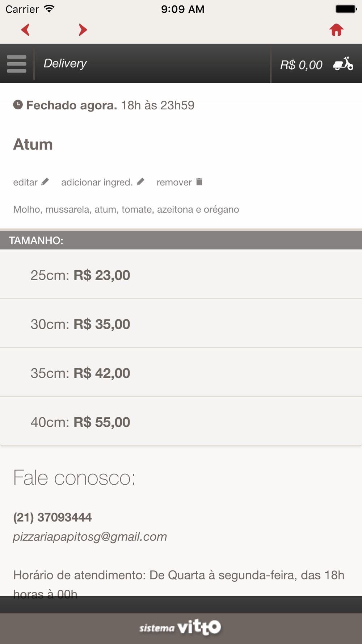Open the delivery scooter cart icon
The image size is (362, 644).
(x=343, y=64)
